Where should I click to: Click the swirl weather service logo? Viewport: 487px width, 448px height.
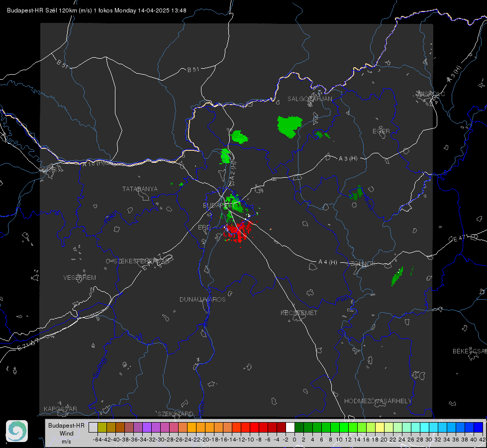17,431
